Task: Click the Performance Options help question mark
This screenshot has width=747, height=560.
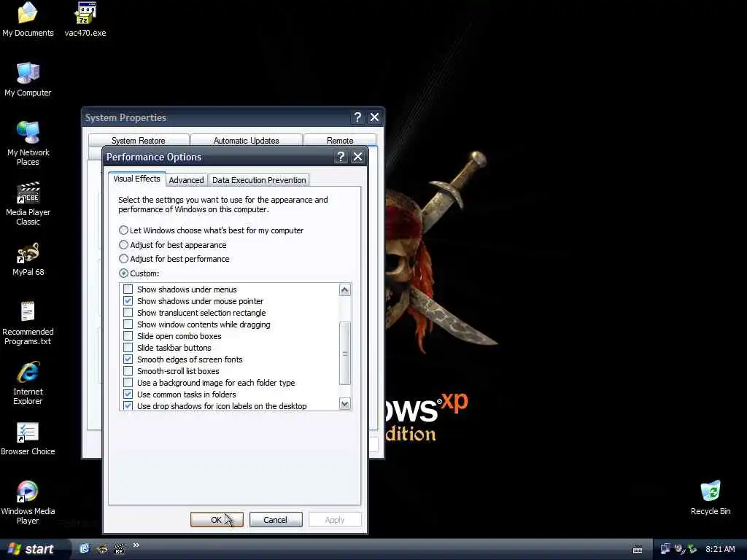Action: [x=340, y=157]
